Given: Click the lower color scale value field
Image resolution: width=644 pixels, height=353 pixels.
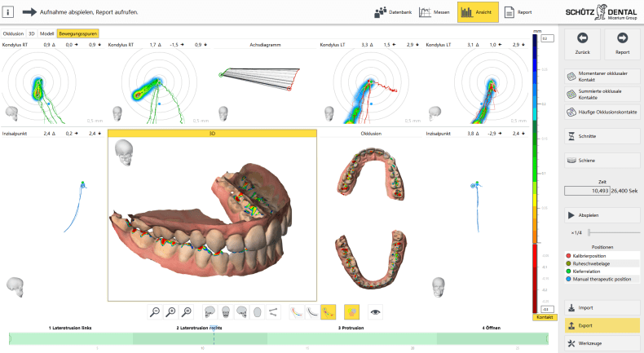Looking at the screenshot, I should coord(547,309).
